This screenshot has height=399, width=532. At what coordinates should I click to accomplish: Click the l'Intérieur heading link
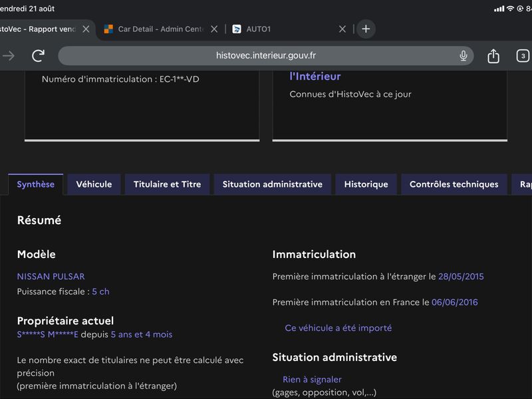[315, 76]
